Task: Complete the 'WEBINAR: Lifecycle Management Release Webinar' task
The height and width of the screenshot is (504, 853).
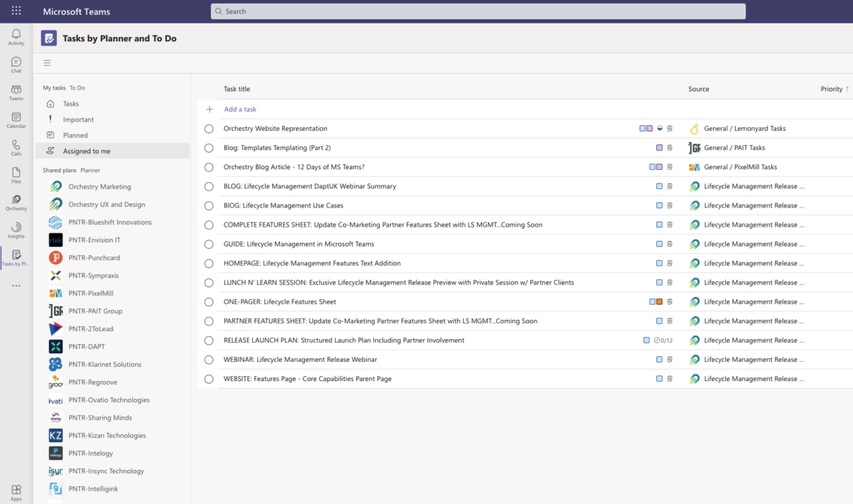Action: pos(208,359)
